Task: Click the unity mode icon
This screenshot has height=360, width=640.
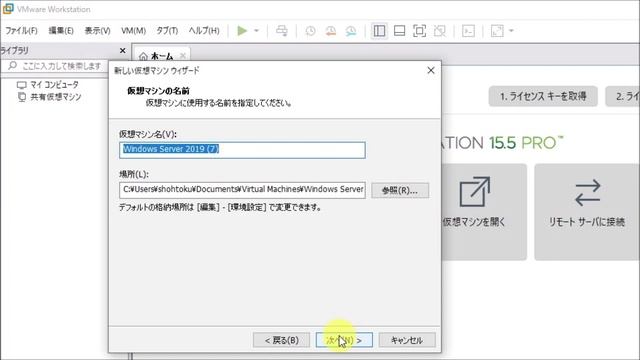Action: click(440, 31)
